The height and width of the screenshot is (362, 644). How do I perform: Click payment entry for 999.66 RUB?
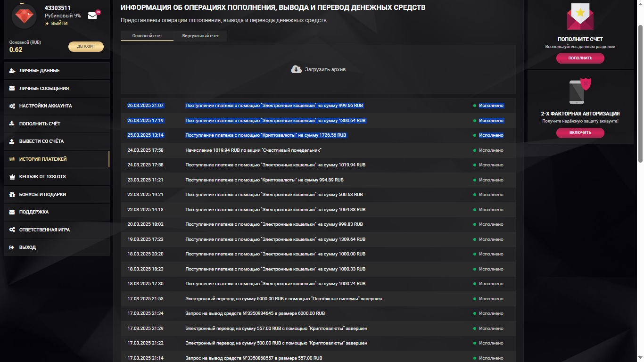coord(274,106)
